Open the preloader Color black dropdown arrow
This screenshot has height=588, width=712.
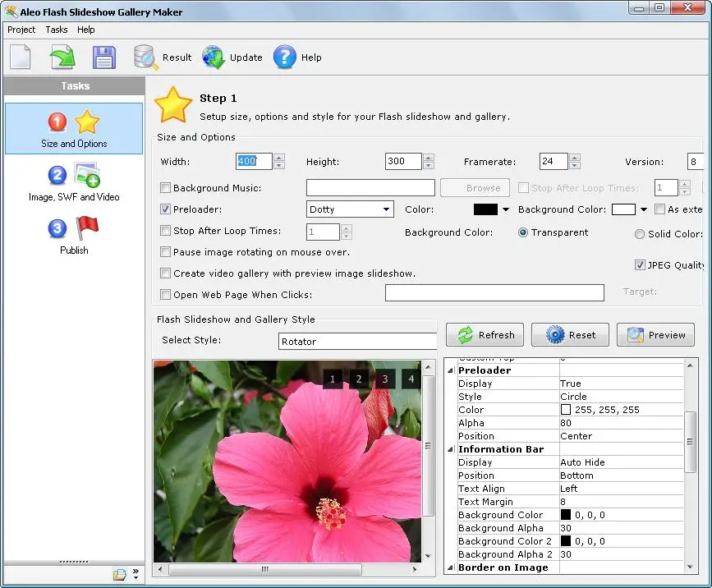[x=505, y=209]
